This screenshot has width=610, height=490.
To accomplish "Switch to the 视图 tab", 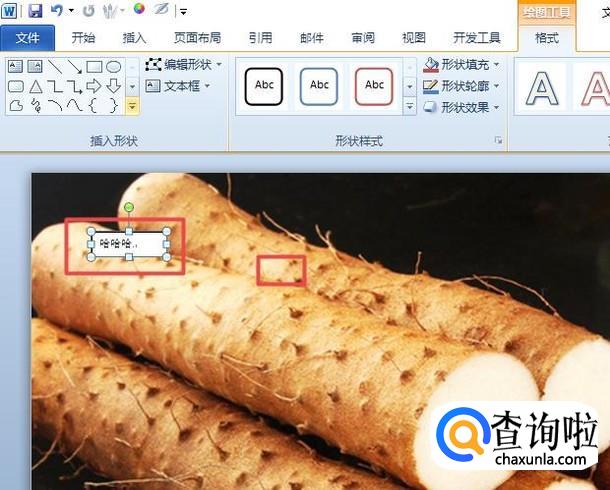I will point(414,38).
